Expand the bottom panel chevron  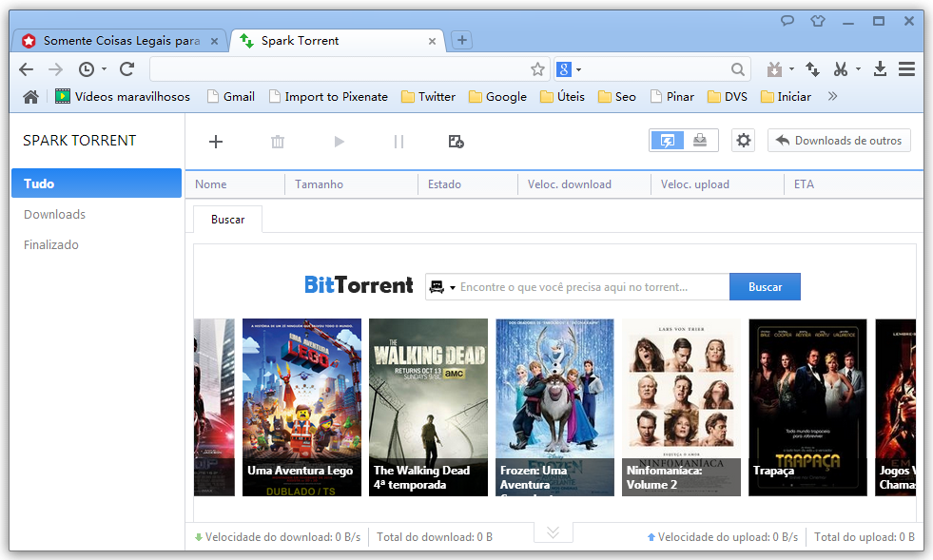[553, 532]
